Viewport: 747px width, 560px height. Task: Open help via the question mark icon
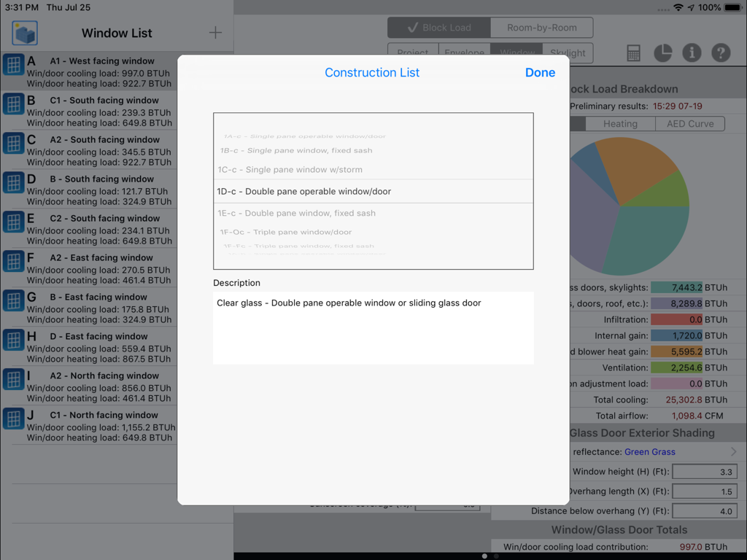[721, 52]
